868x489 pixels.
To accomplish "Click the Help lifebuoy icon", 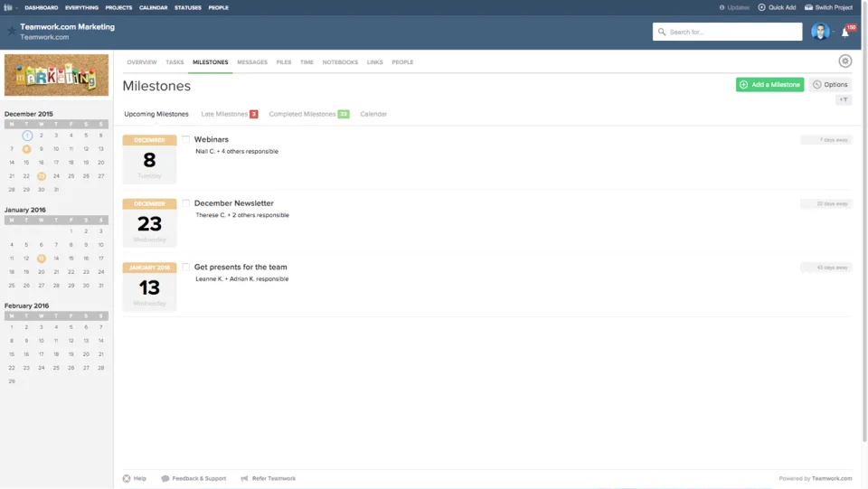I will pyautogui.click(x=127, y=478).
